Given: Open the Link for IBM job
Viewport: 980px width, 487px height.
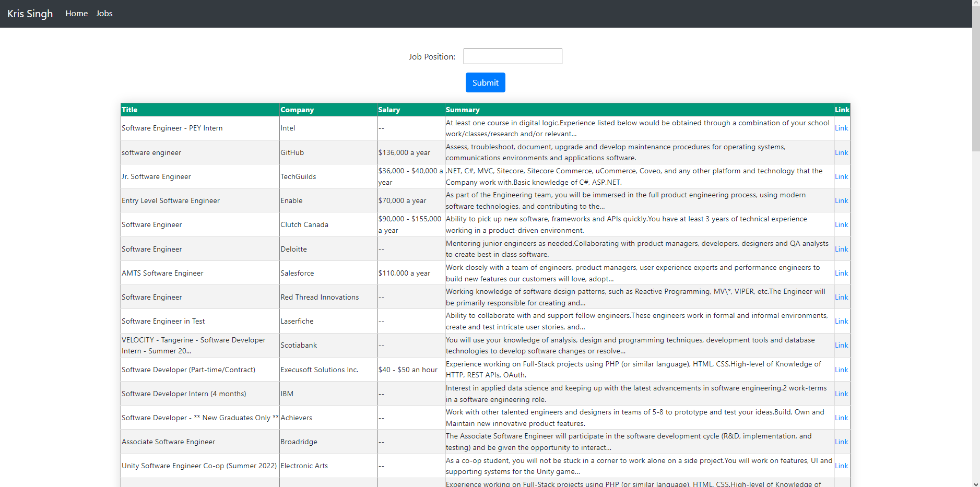Looking at the screenshot, I should 841,394.
